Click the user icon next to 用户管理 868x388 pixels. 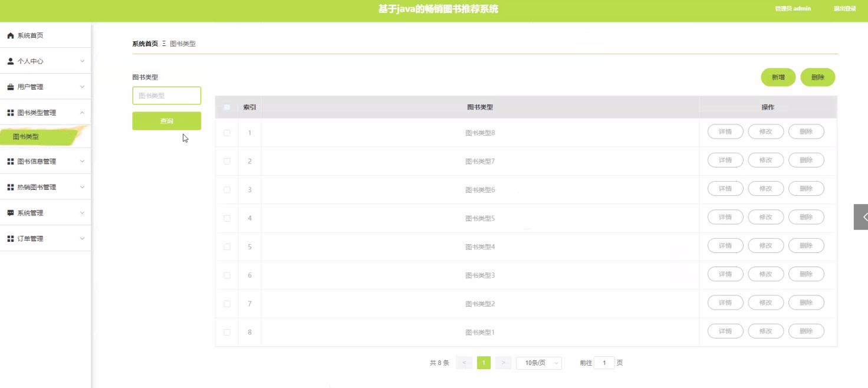coord(9,86)
